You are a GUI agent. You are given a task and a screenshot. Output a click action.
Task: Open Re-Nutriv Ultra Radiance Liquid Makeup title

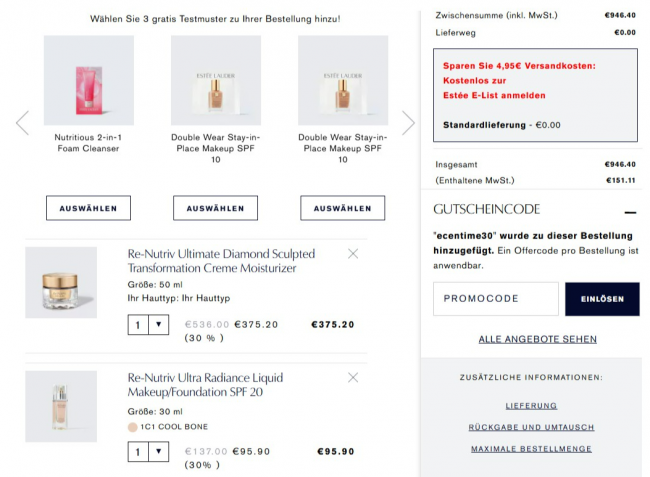(205, 384)
